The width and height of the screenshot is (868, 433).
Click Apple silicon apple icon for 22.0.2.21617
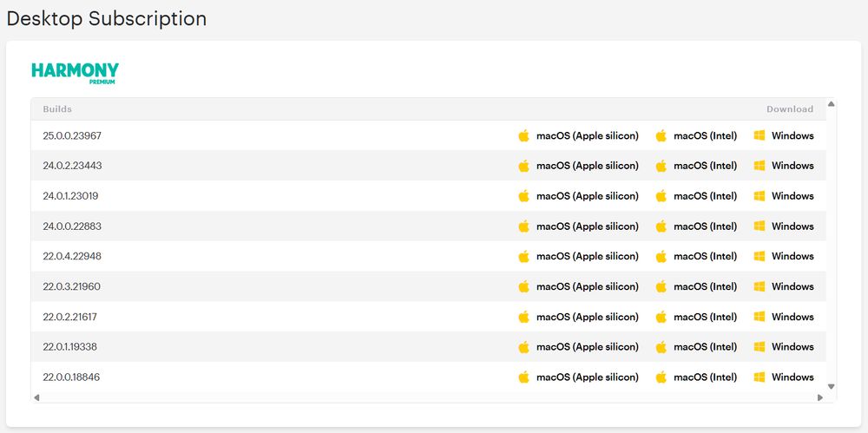pyautogui.click(x=523, y=317)
